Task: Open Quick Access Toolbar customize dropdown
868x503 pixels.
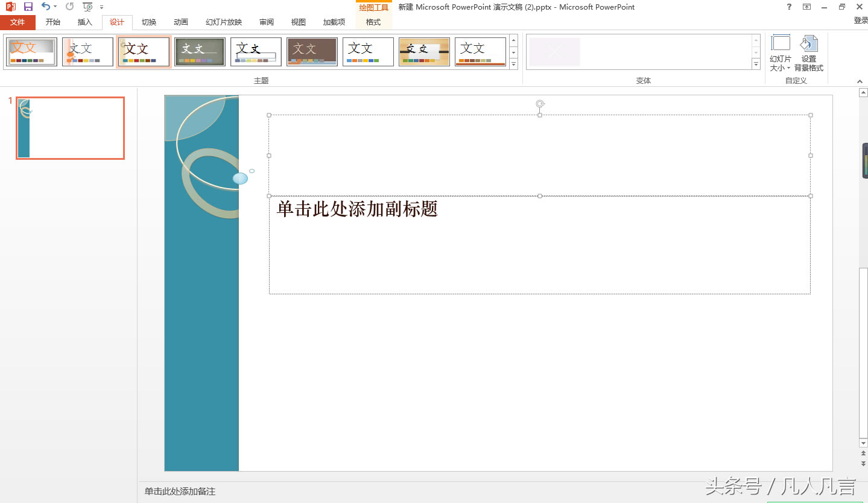Action: [x=101, y=7]
